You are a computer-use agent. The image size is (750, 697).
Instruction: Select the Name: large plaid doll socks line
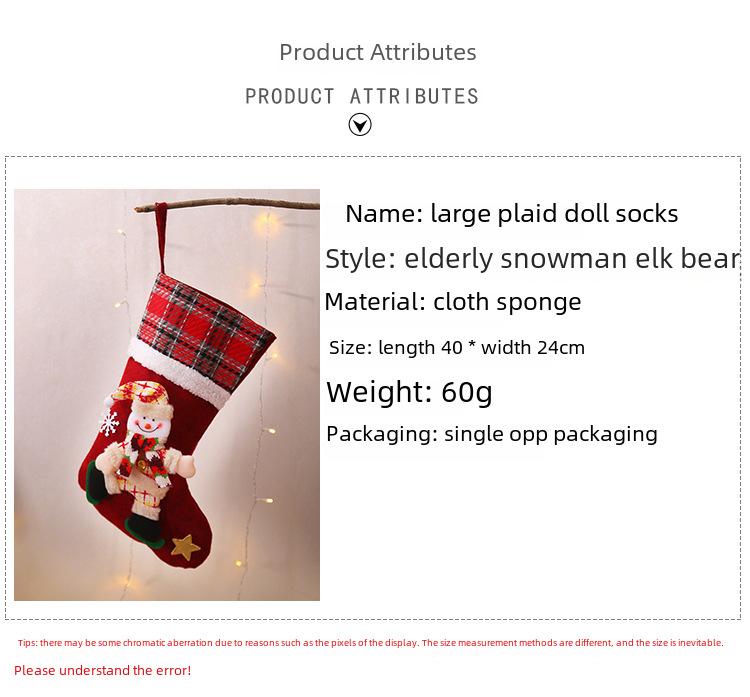(512, 214)
